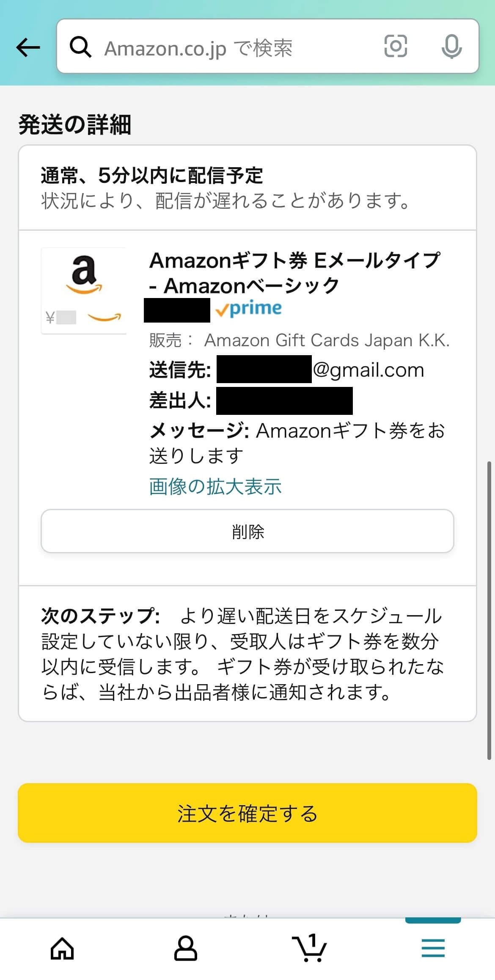
Task: Tap the magnifying glass search icon
Action: tap(81, 47)
